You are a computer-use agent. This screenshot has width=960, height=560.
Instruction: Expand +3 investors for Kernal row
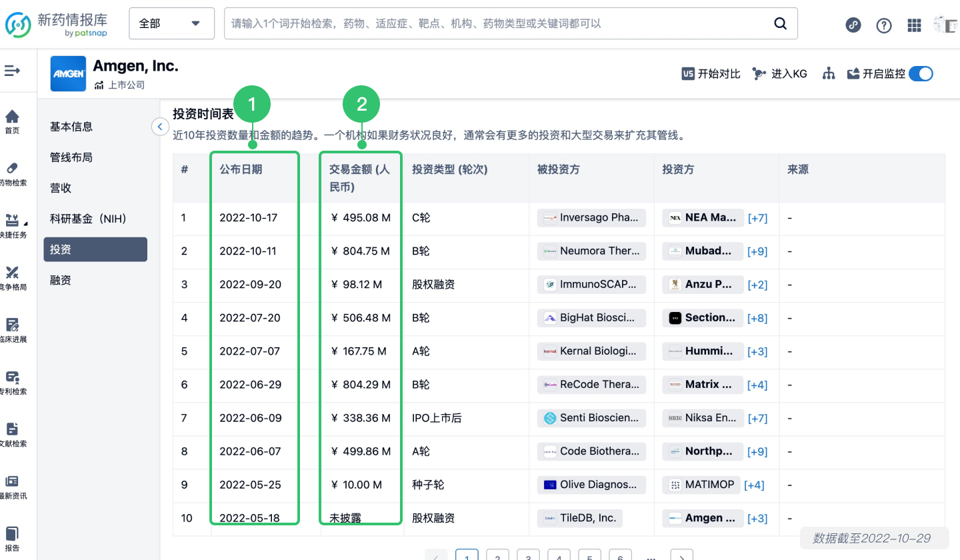click(x=758, y=351)
